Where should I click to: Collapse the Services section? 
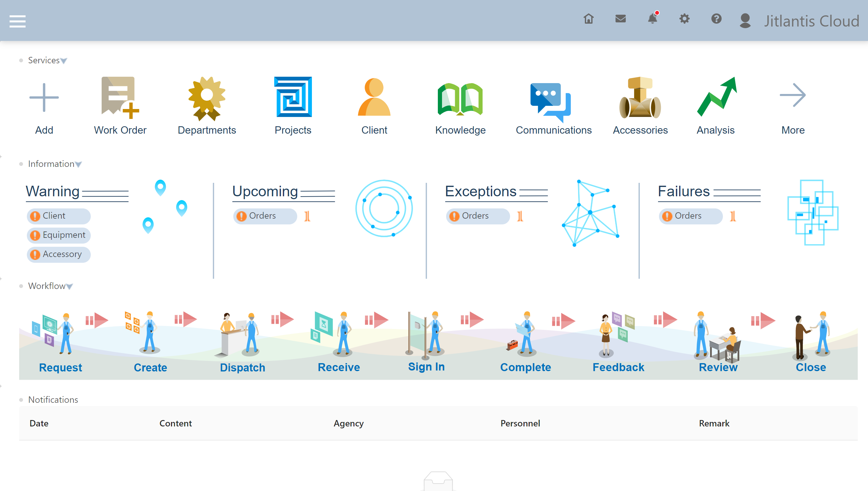click(64, 61)
